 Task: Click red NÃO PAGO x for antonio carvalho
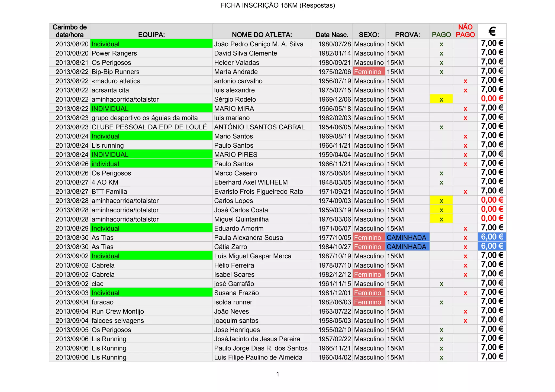click(x=465, y=81)
